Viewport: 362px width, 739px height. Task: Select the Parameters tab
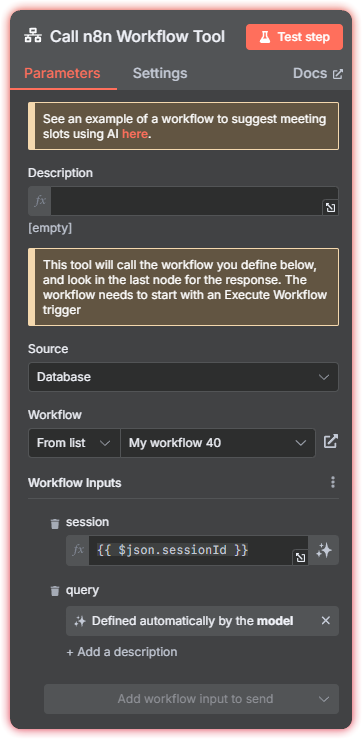click(x=62, y=74)
